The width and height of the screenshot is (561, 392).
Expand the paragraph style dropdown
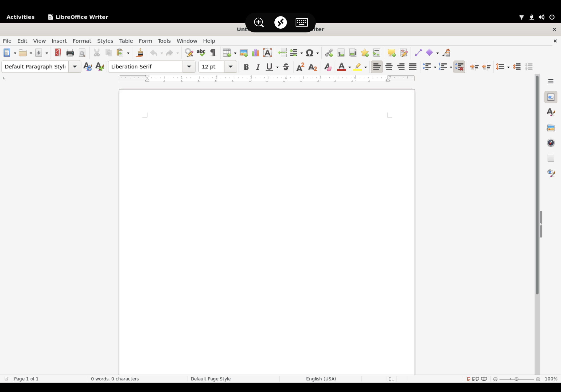[x=75, y=67]
